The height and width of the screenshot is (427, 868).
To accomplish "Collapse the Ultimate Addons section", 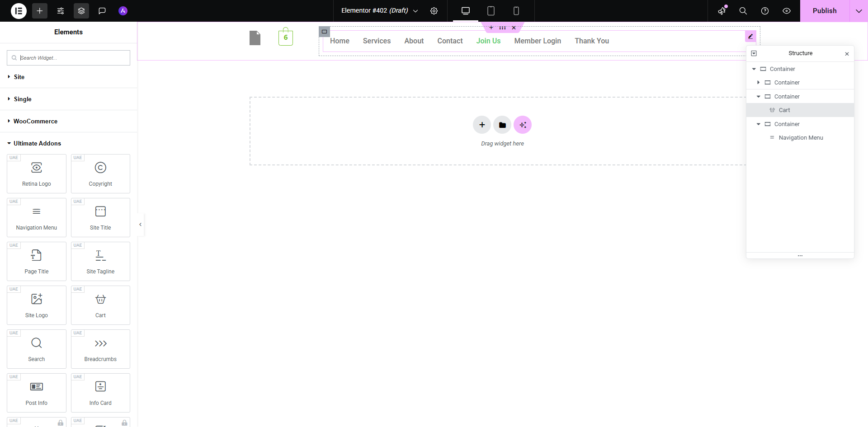I will point(37,143).
